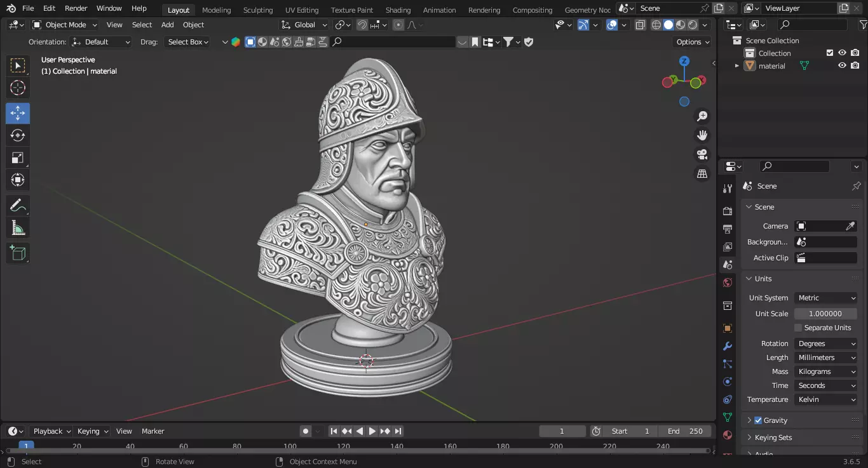Open the World properties tab
The height and width of the screenshot is (468, 868).
(x=728, y=283)
